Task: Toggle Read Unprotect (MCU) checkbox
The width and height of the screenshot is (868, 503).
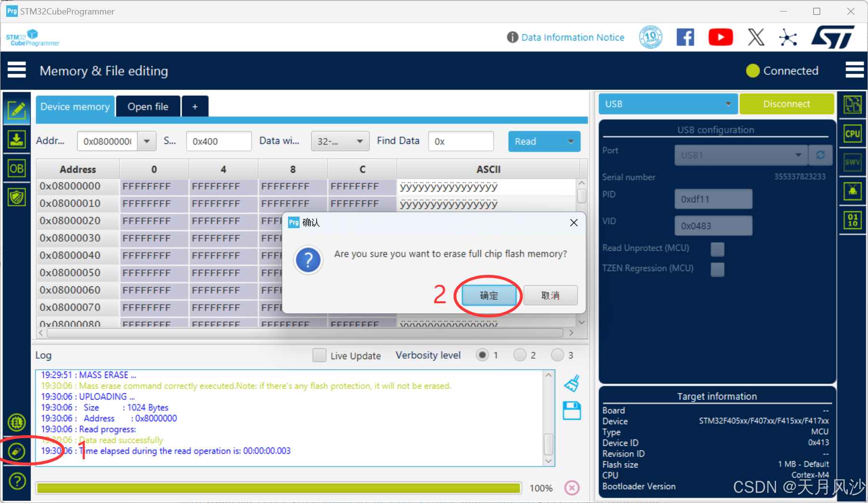Action: (x=717, y=249)
